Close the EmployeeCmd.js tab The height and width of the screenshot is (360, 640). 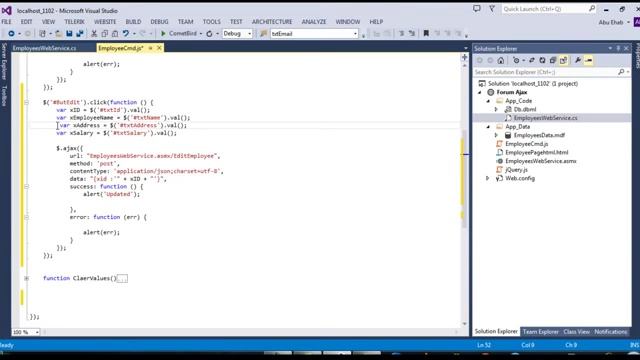[159, 48]
